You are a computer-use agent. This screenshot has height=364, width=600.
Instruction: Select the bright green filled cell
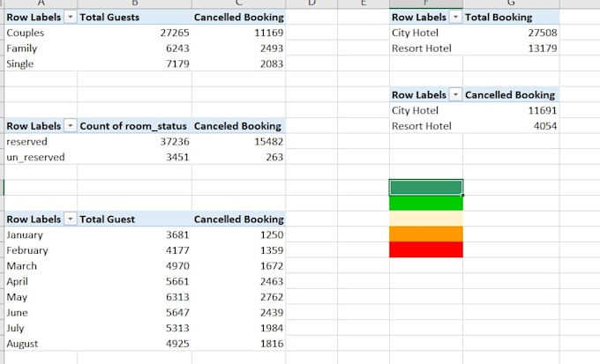(x=425, y=203)
